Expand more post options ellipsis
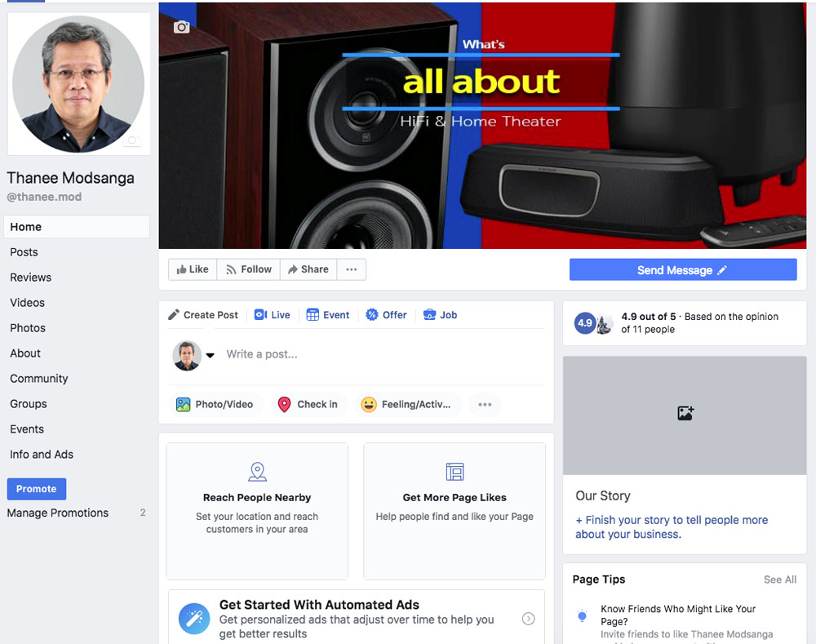Viewport: 816px width, 644px height. coord(485,405)
